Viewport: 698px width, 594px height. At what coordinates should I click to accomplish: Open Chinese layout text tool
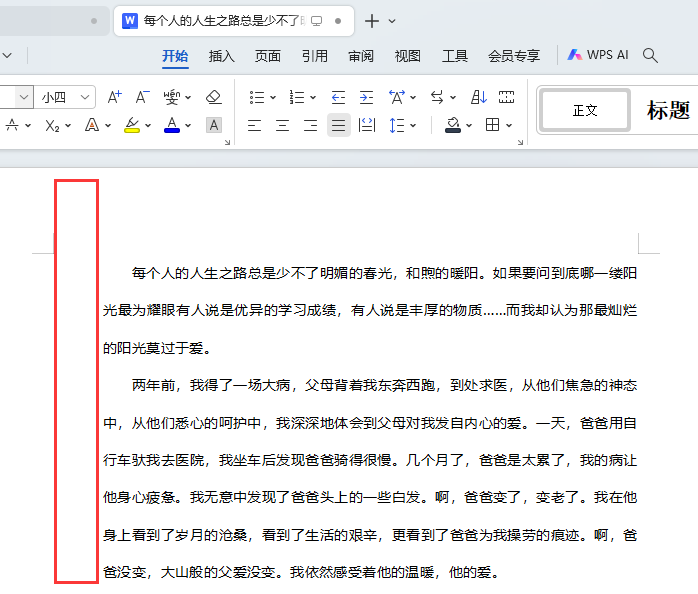(x=397, y=97)
